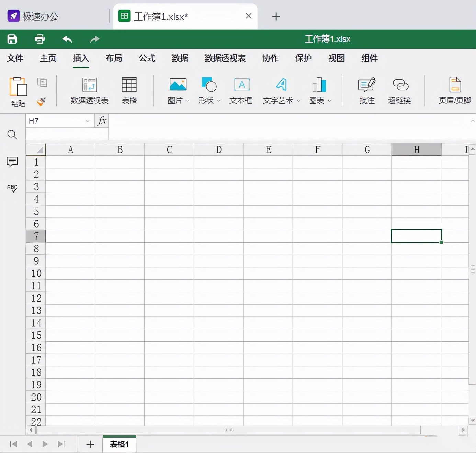The image size is (476, 453).
Task: Switch to the 组件 ribbon tab
Action: 370,58
